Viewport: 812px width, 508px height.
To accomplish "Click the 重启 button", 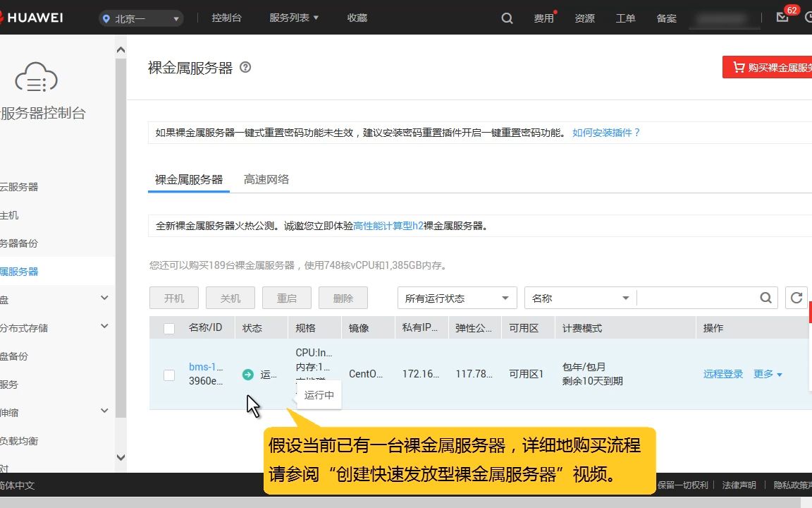I will (x=287, y=298).
